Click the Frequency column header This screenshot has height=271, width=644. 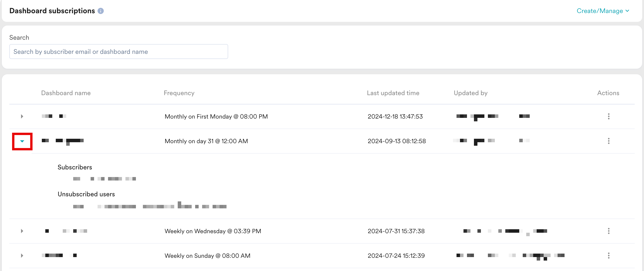(x=179, y=93)
